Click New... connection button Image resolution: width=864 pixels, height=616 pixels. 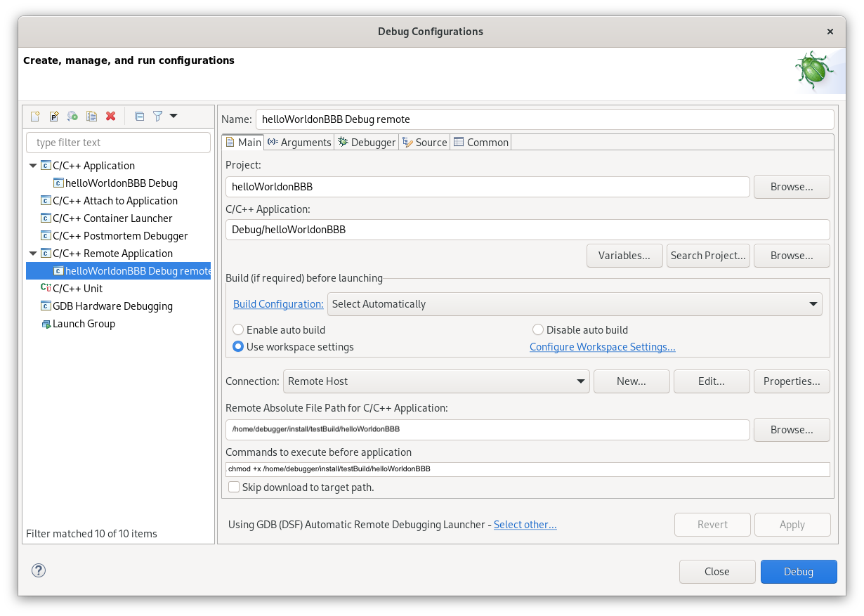631,381
